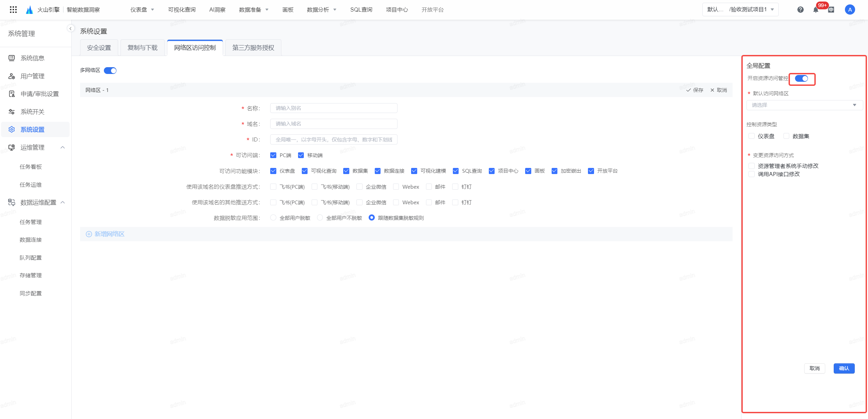Click the ID input field

[334, 139]
